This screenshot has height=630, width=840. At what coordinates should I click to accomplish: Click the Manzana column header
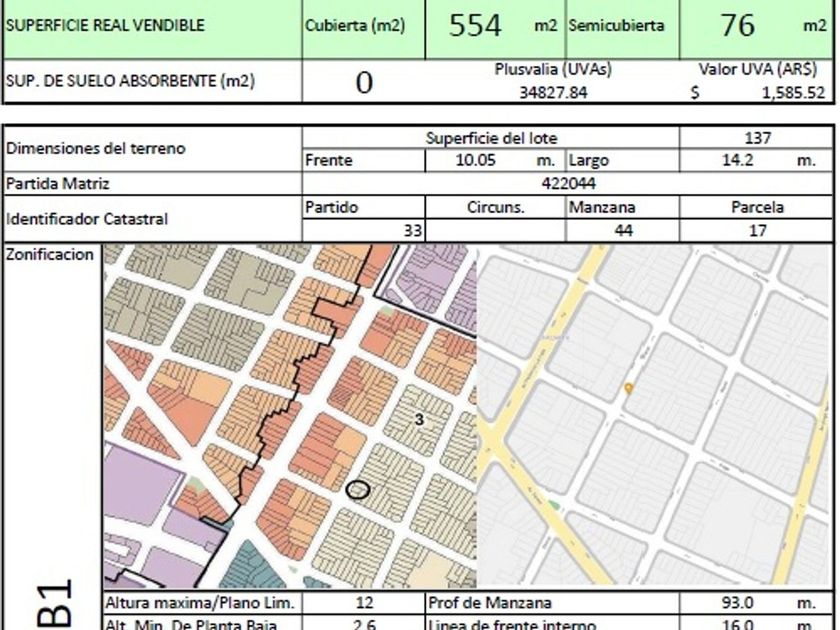click(x=602, y=207)
